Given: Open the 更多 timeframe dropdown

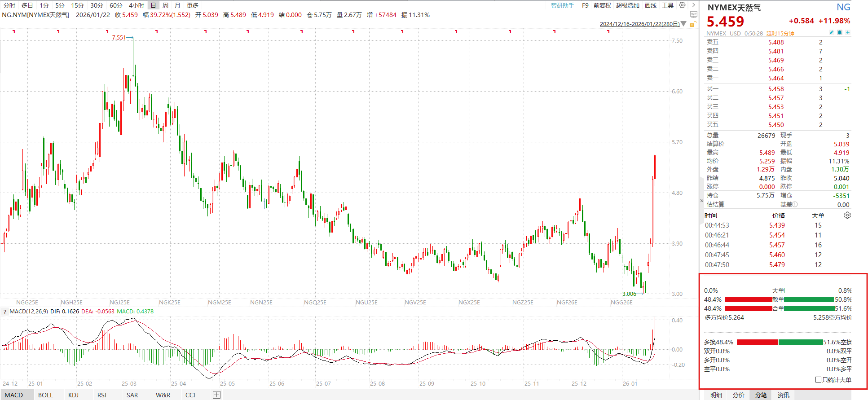Looking at the screenshot, I should [193, 5].
